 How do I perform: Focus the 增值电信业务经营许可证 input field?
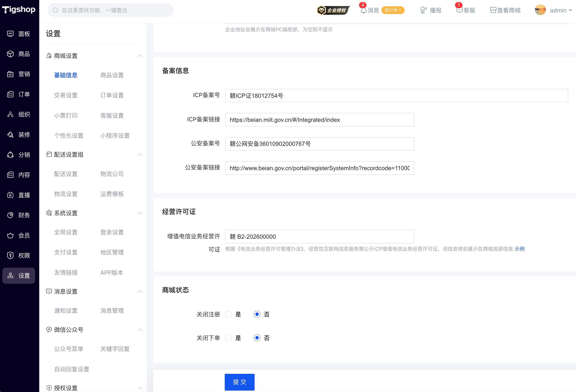320,237
